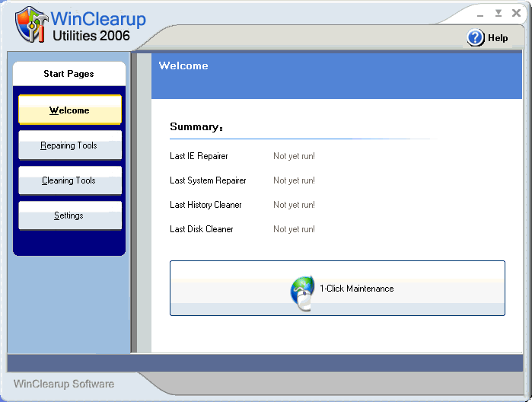Image resolution: width=532 pixels, height=402 pixels.
Task: Click the Last System Repairer label
Action: [208, 180]
